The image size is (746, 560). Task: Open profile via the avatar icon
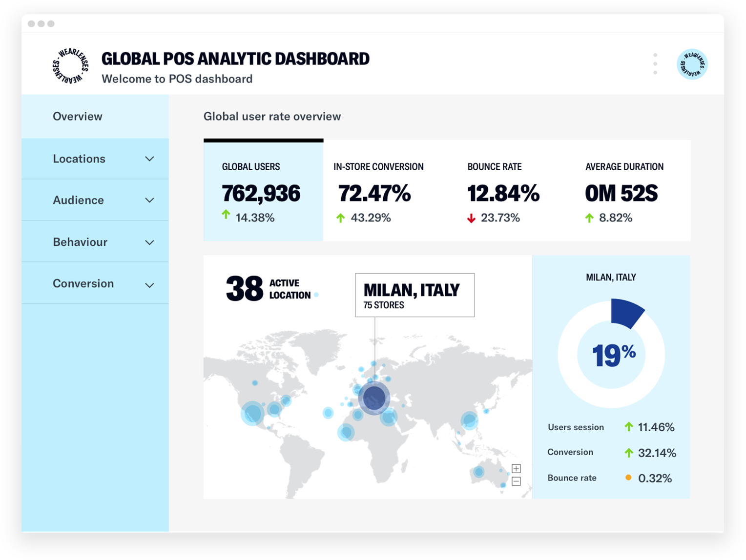click(691, 64)
